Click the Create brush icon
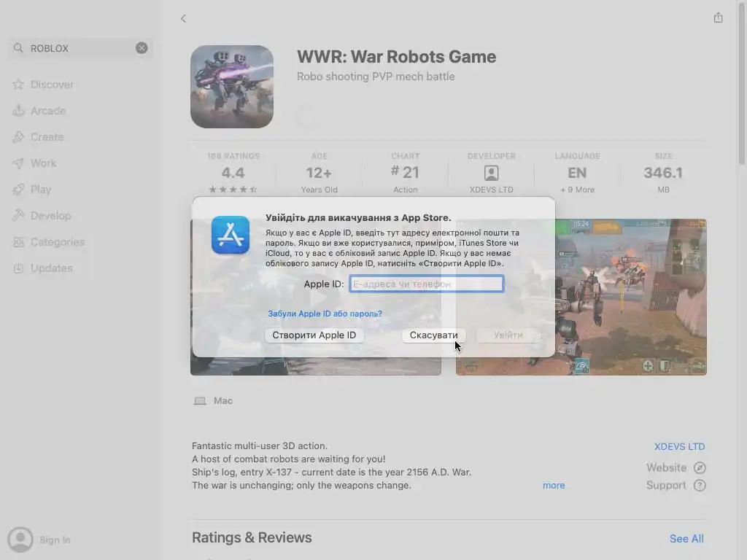Image resolution: width=747 pixels, height=560 pixels. tap(18, 136)
